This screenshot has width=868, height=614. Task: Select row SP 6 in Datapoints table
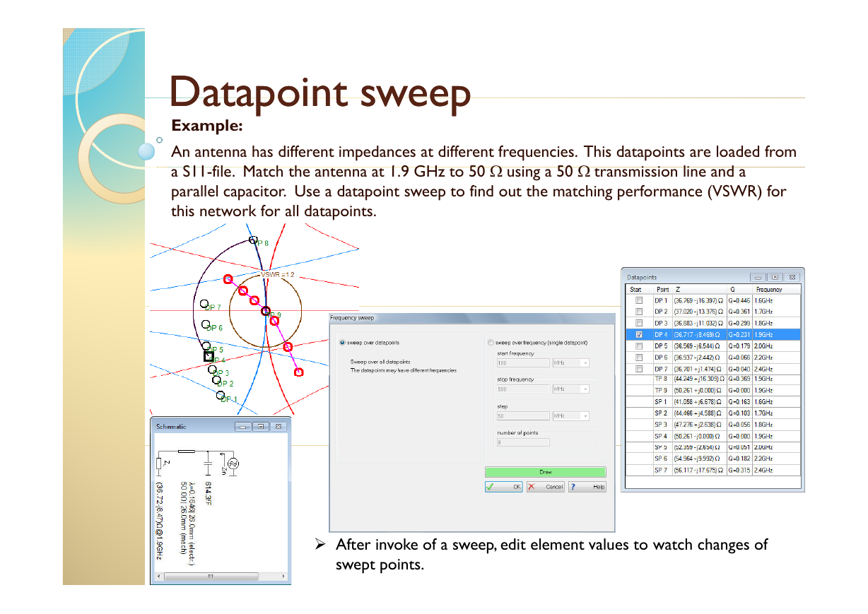point(713,459)
